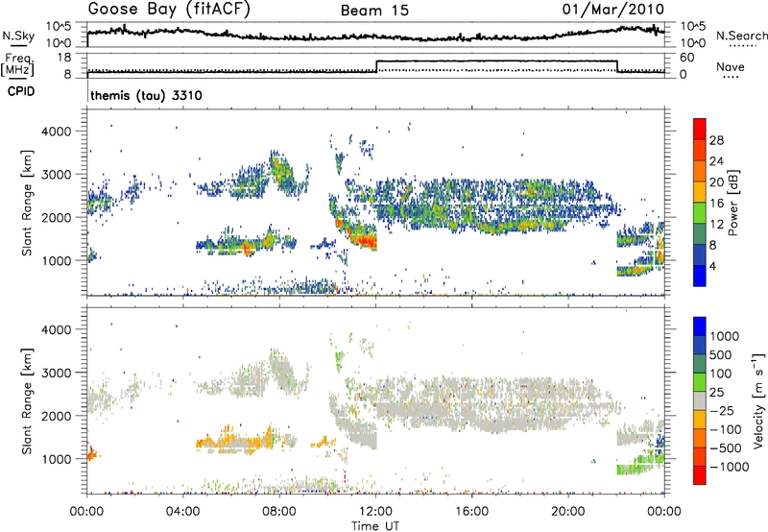The width and height of the screenshot is (768, 532).
Task: Click the N.Search legend label
Action: tap(741, 36)
